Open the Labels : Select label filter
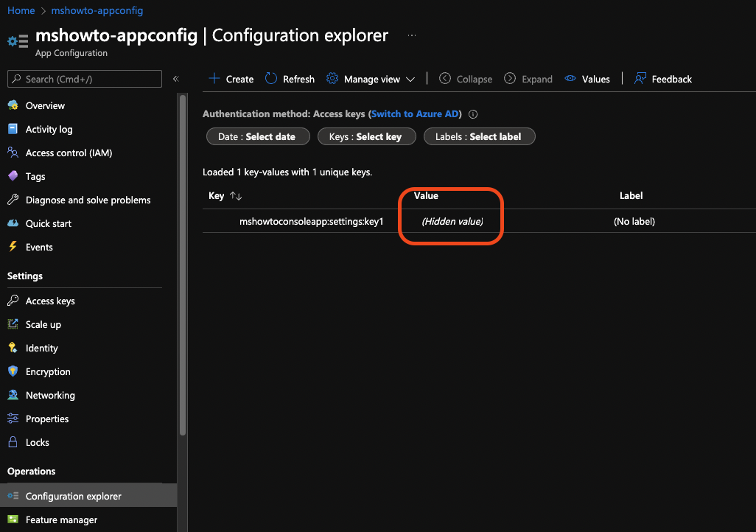This screenshot has height=532, width=756. point(479,136)
